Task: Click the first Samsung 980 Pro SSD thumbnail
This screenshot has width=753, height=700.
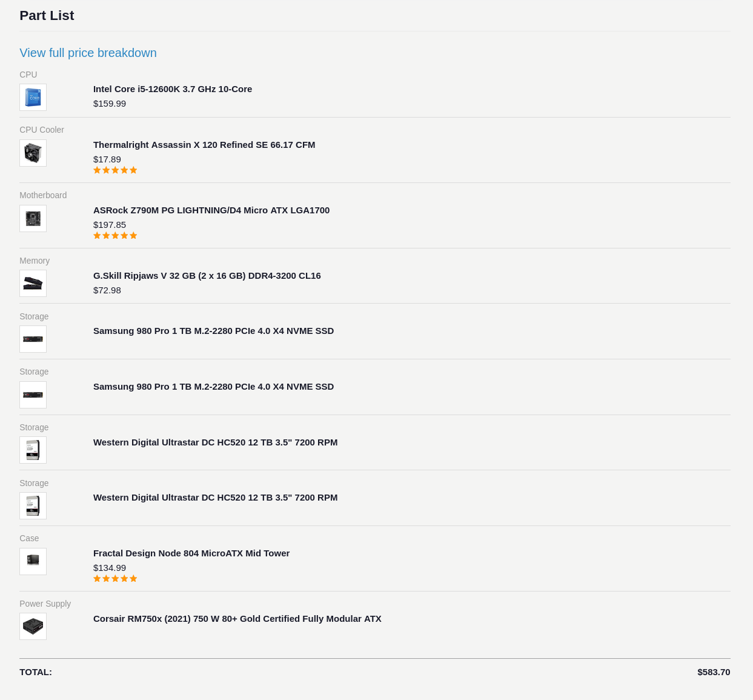Action: click(33, 339)
